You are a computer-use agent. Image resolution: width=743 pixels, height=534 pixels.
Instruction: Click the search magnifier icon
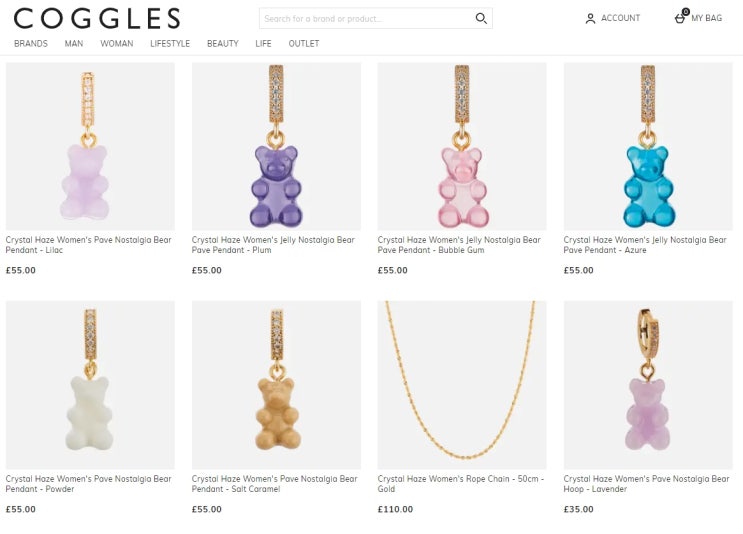click(481, 18)
